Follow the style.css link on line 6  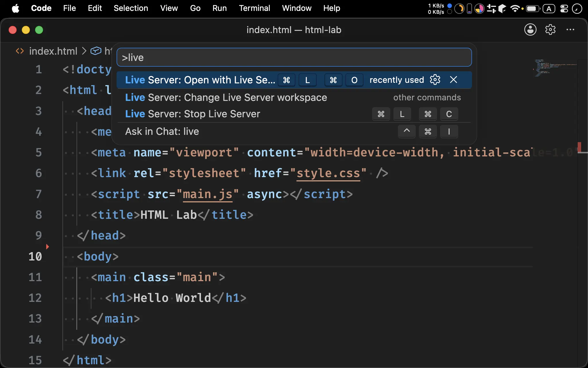pyautogui.click(x=328, y=173)
